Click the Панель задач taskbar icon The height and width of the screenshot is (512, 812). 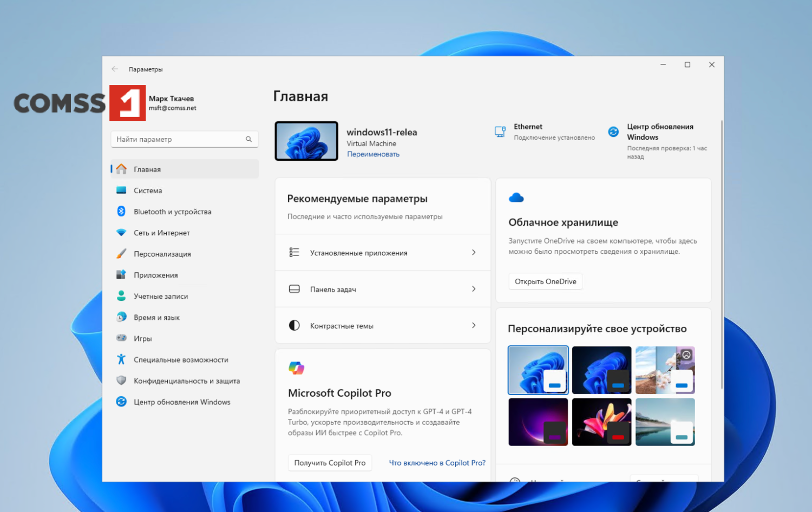tap(294, 289)
